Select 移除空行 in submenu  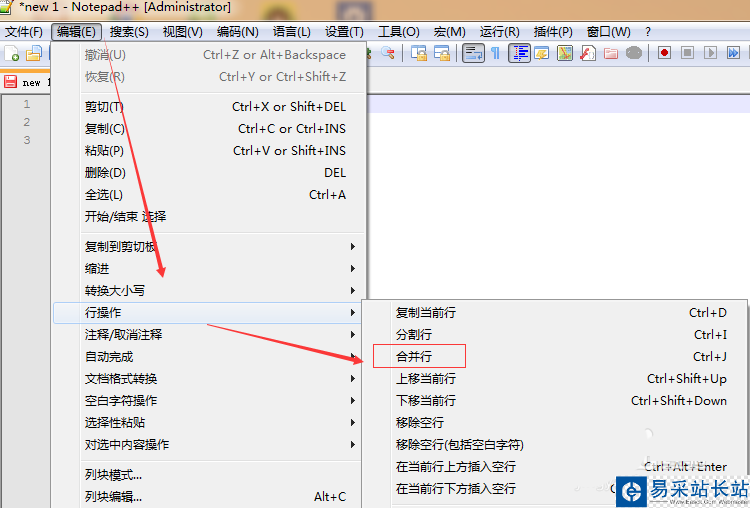click(x=555, y=422)
